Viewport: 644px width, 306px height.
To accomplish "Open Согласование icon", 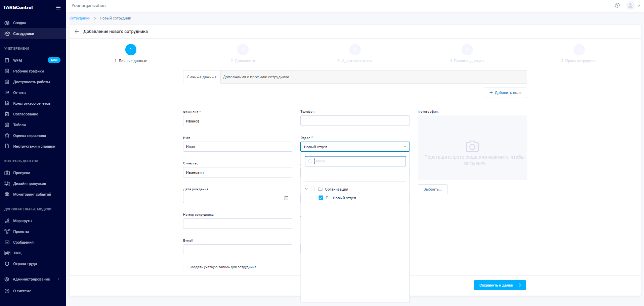I will click(7, 114).
